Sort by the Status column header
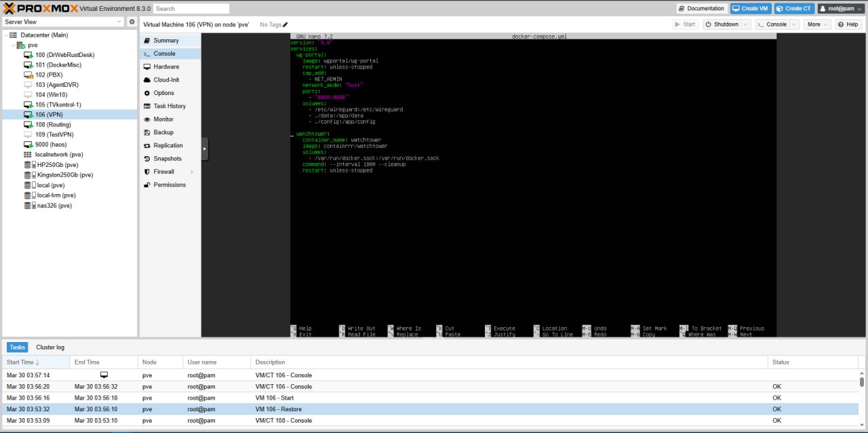868x433 pixels. [812, 362]
